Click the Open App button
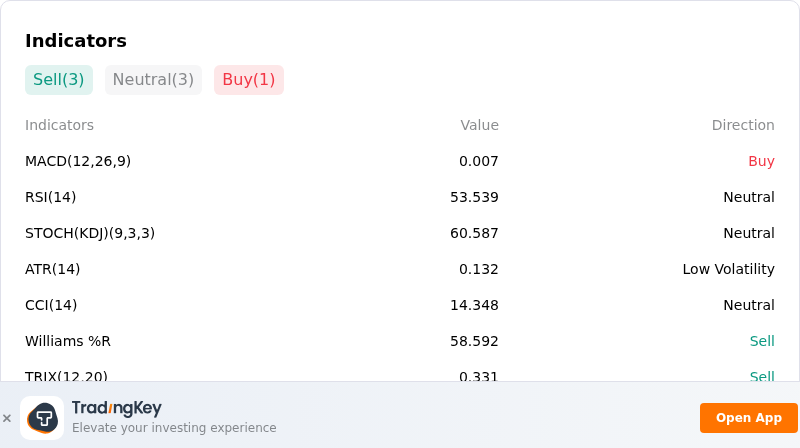This screenshot has height=448, width=800. click(x=748, y=418)
